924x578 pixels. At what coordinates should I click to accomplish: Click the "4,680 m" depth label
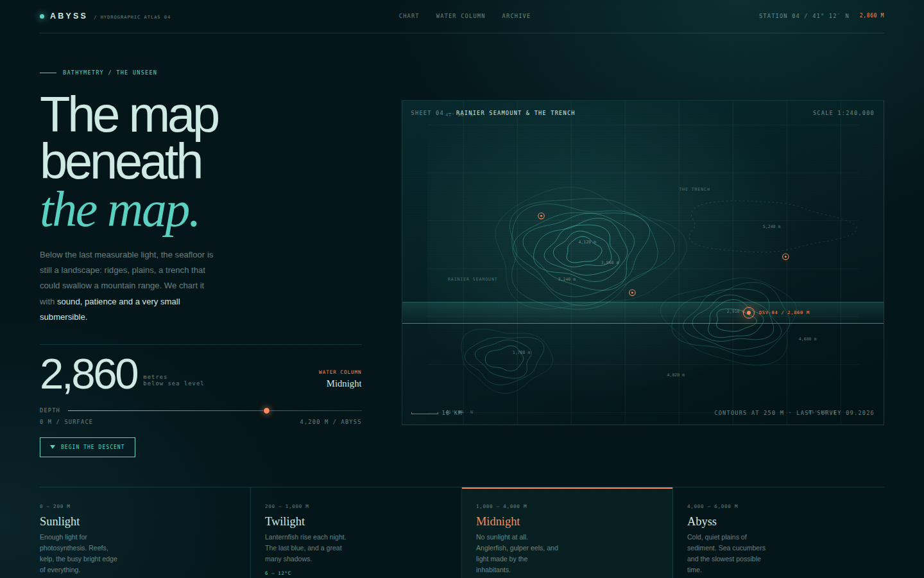tap(807, 339)
